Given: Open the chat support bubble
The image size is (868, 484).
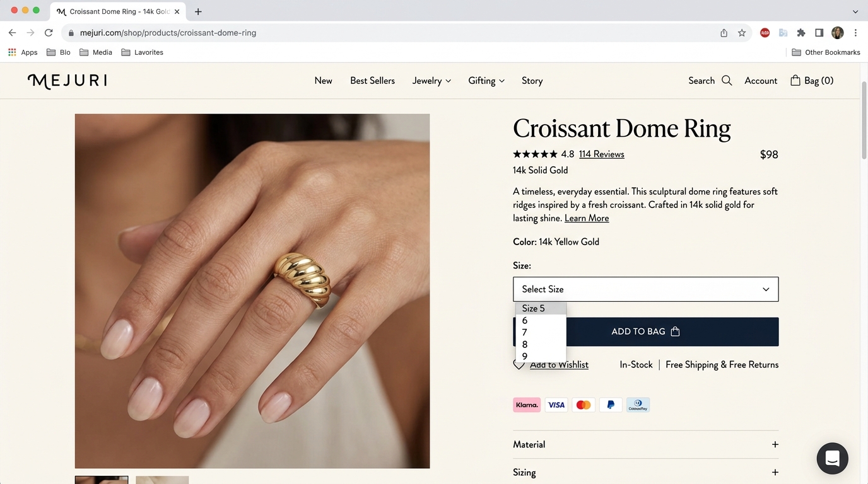Looking at the screenshot, I should 832,458.
